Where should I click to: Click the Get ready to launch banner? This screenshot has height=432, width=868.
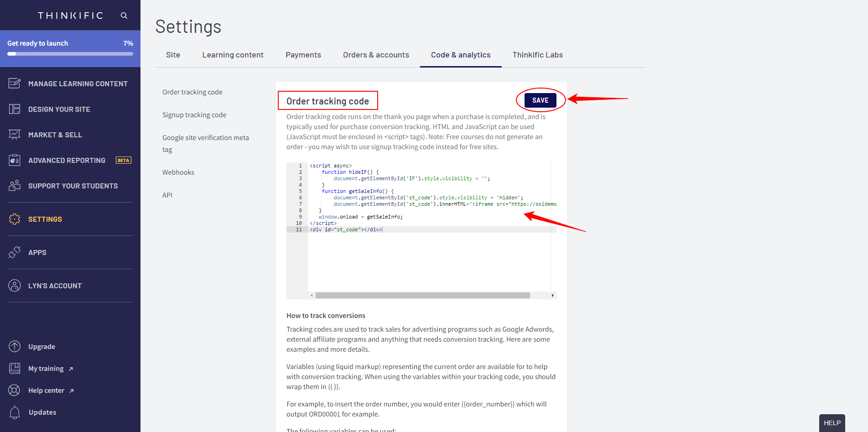tap(70, 49)
